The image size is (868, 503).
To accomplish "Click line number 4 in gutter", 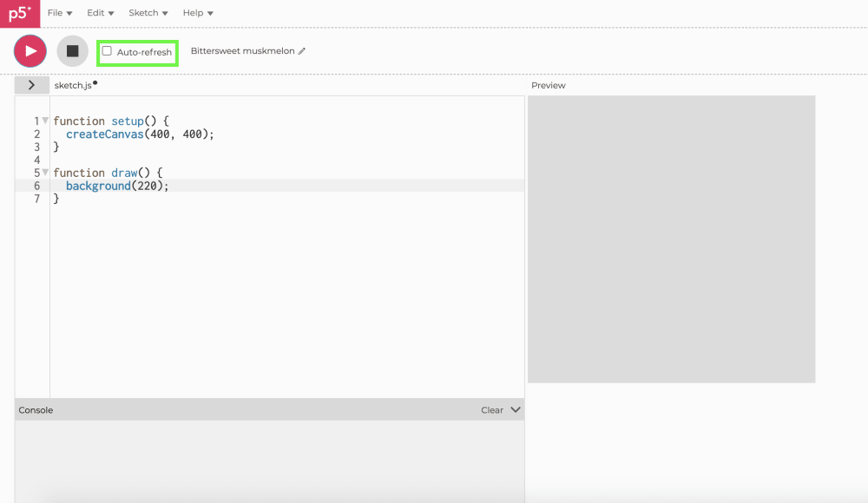I will [x=37, y=160].
